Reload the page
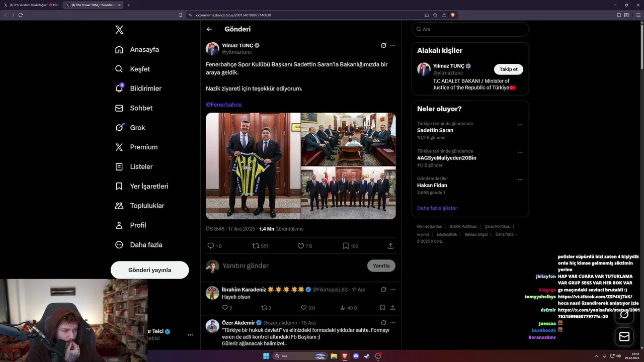 pos(21,15)
